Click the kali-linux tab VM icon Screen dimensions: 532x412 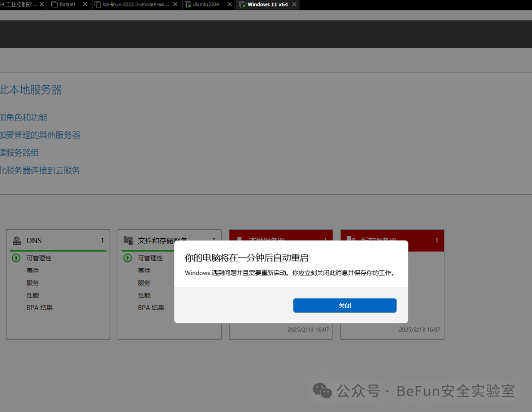[x=98, y=4]
